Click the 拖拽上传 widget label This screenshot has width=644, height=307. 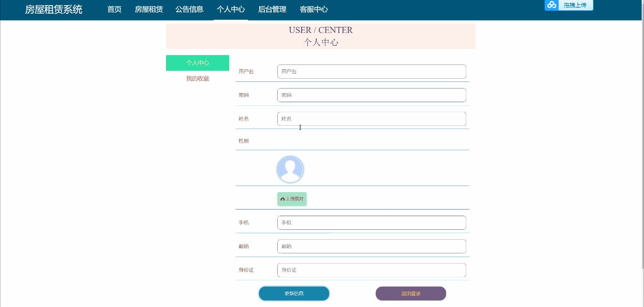pos(575,5)
